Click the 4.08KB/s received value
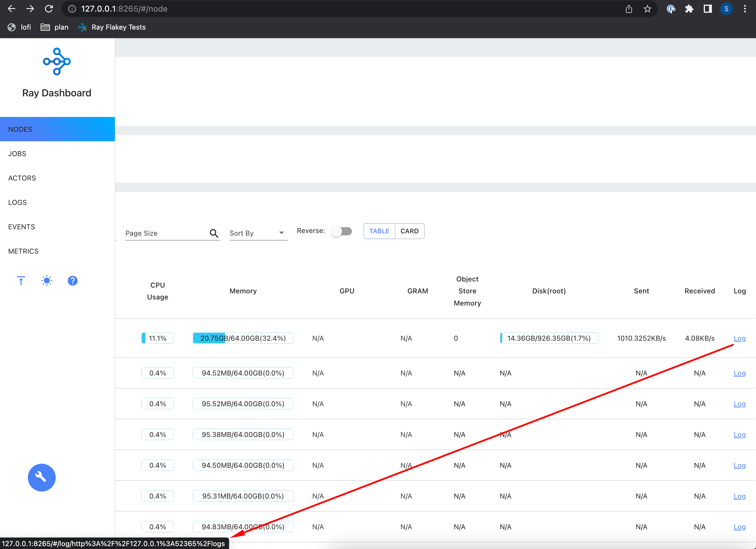This screenshot has height=549, width=756. coord(700,338)
